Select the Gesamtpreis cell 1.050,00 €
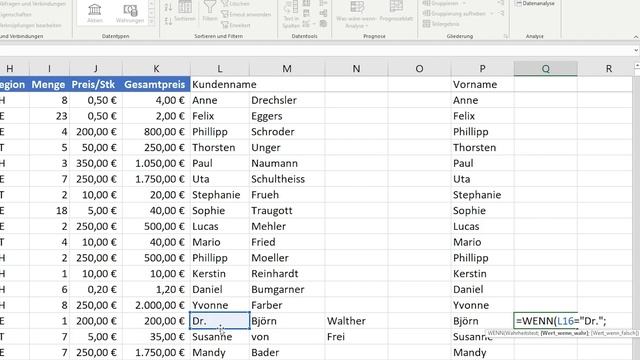Viewport: 640px width, 360px height. [x=156, y=163]
